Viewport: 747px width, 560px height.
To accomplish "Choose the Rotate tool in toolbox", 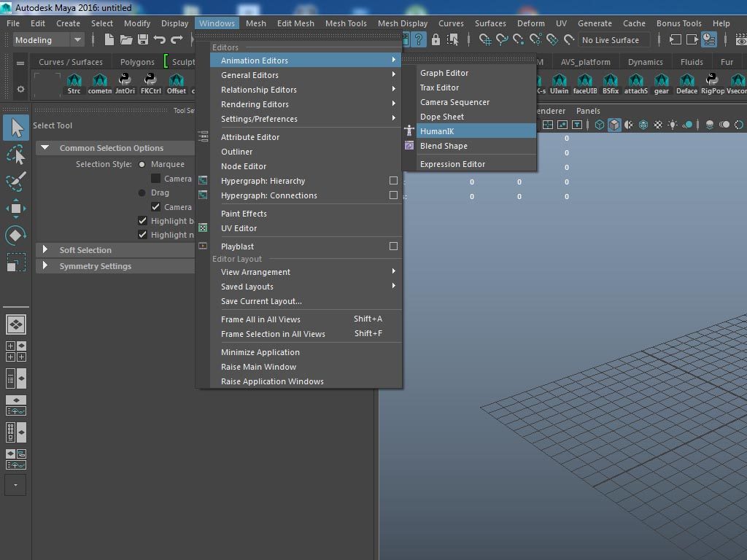I will pos(16,236).
